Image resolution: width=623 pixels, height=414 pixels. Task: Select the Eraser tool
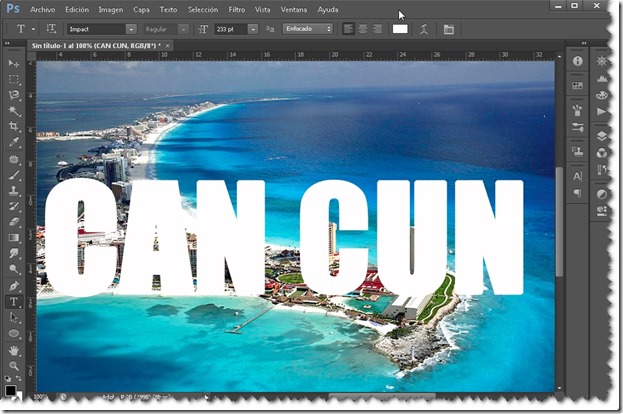(14, 222)
